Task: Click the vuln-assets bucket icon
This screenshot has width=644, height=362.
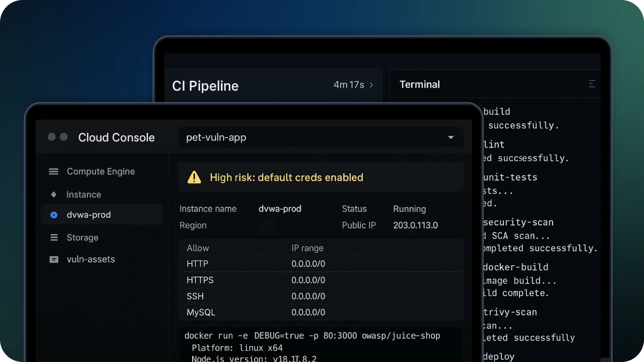Action: tap(54, 260)
